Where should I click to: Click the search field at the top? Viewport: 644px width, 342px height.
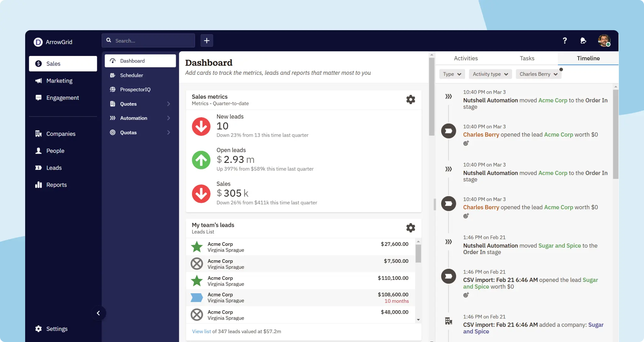point(148,40)
